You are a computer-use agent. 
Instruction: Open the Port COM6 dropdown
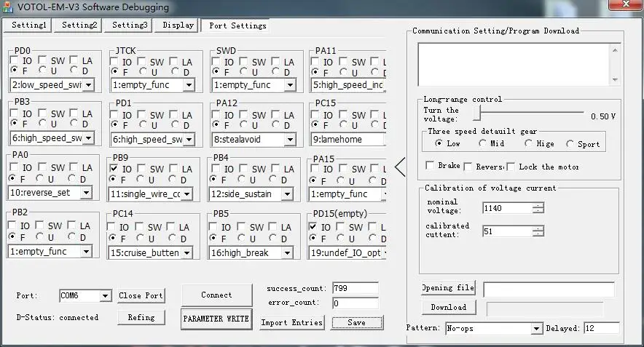click(x=105, y=296)
